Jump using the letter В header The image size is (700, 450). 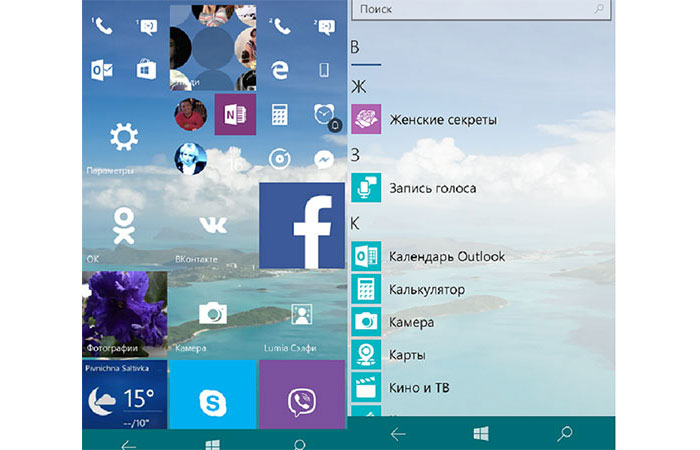[356, 47]
